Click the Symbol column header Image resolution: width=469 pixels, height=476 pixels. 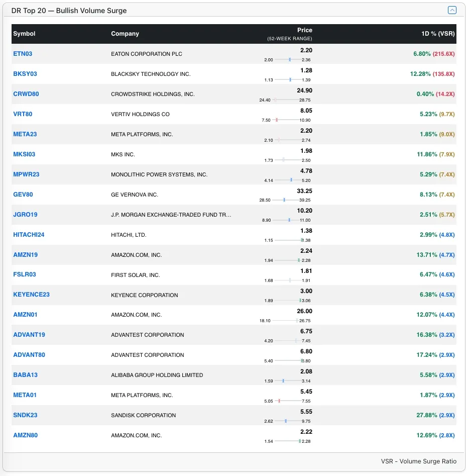tap(24, 34)
